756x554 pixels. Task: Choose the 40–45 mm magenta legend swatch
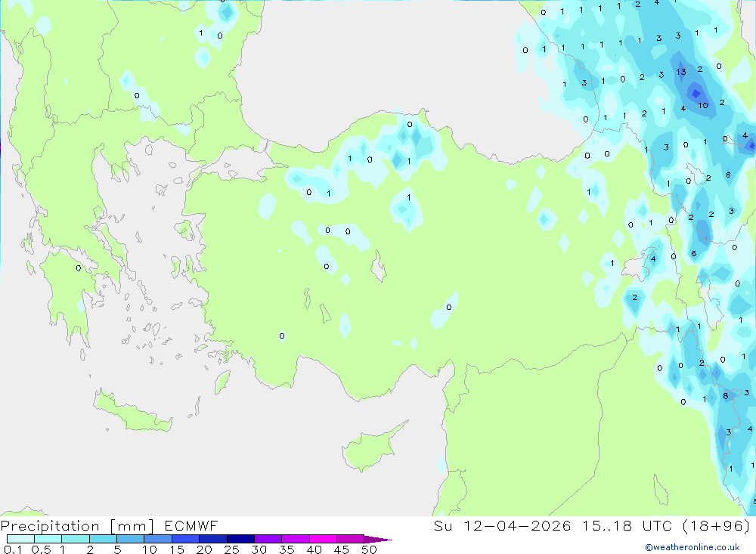(x=323, y=539)
